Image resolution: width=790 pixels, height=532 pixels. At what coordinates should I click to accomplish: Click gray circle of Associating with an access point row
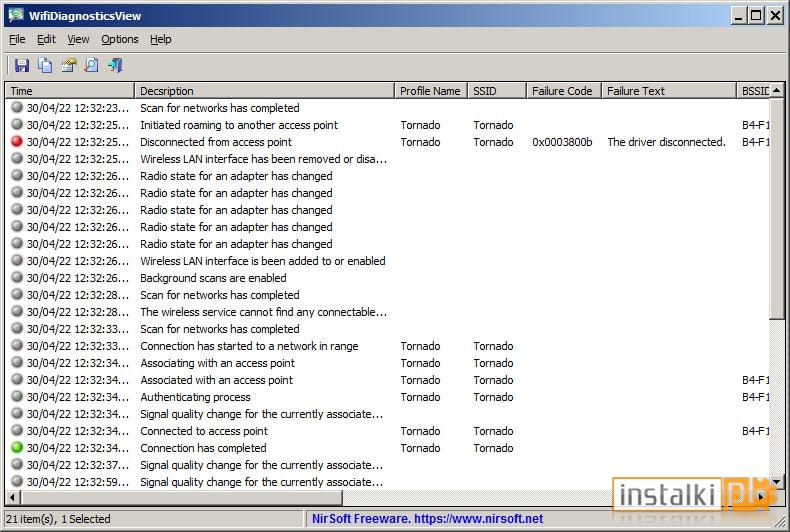pos(17,362)
